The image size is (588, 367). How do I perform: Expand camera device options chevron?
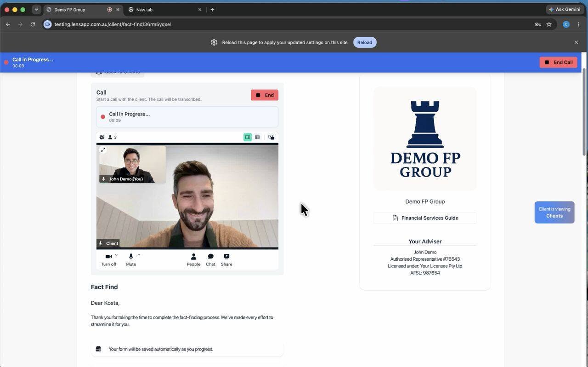pyautogui.click(x=116, y=255)
